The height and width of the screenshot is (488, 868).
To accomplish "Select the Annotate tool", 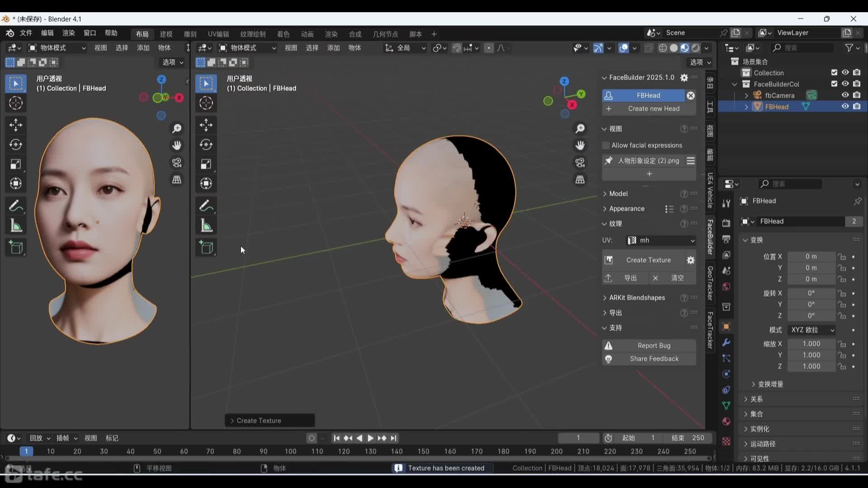I will click(x=16, y=206).
